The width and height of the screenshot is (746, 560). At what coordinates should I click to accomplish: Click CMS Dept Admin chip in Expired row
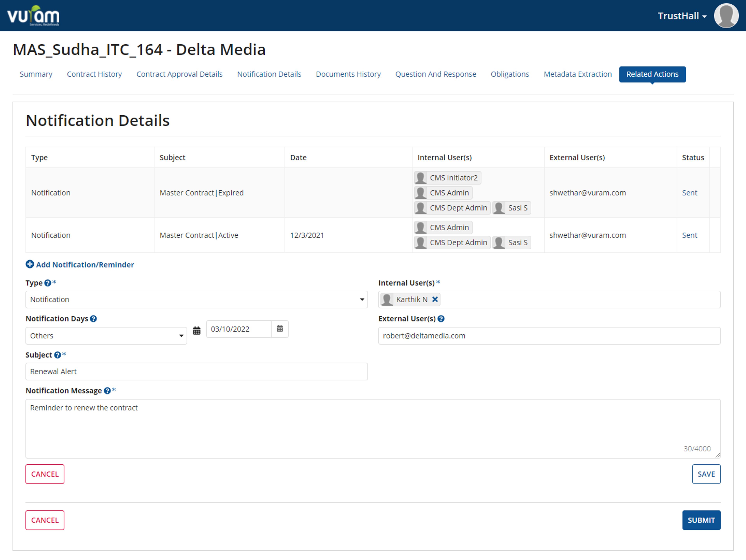(x=452, y=208)
